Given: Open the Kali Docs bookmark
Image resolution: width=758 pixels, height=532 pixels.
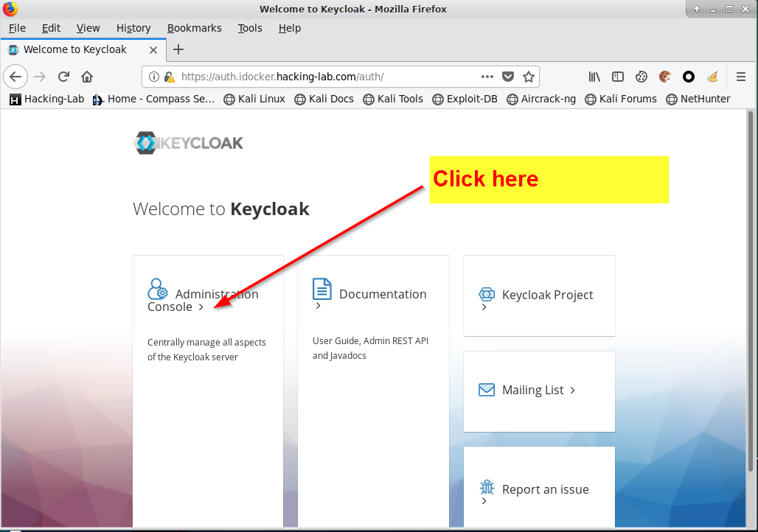Looking at the screenshot, I should (x=324, y=99).
